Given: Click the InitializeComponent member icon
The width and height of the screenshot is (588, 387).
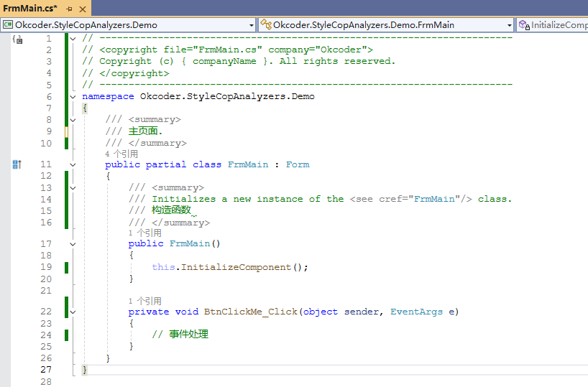Looking at the screenshot, I should pos(523,24).
